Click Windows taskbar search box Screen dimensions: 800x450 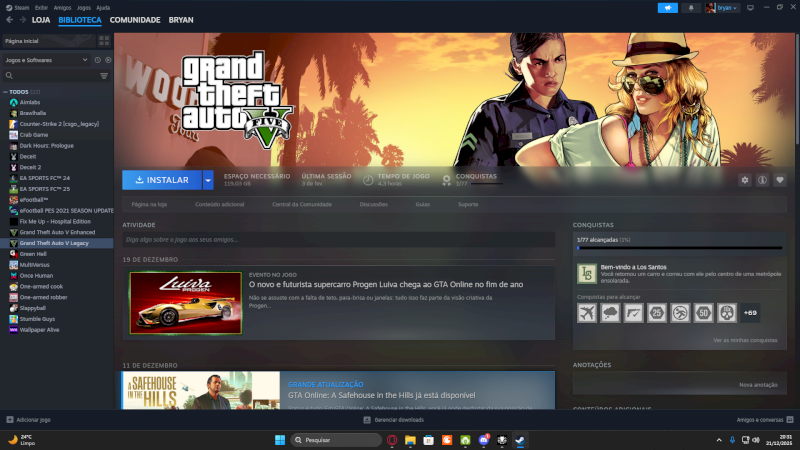pos(336,440)
